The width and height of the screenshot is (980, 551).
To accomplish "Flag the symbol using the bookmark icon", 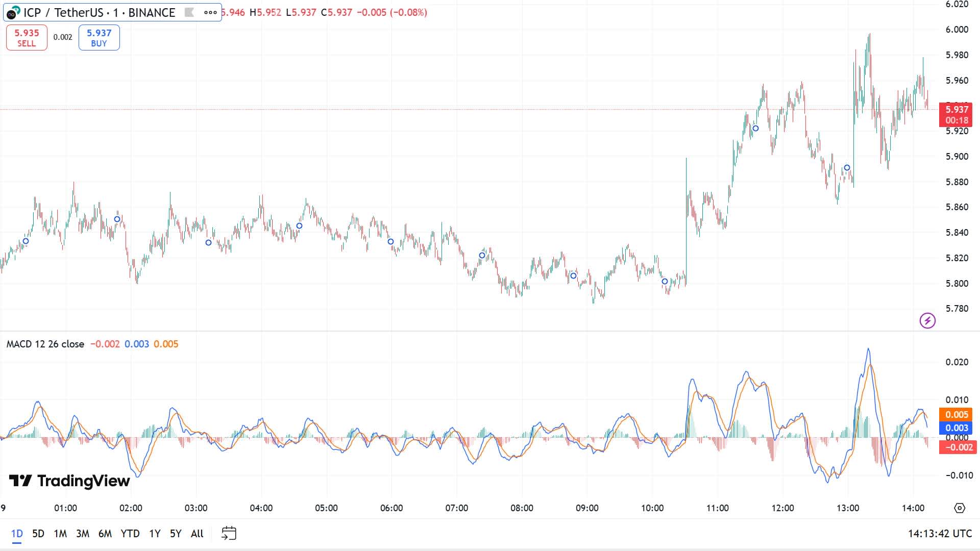I will (x=190, y=13).
